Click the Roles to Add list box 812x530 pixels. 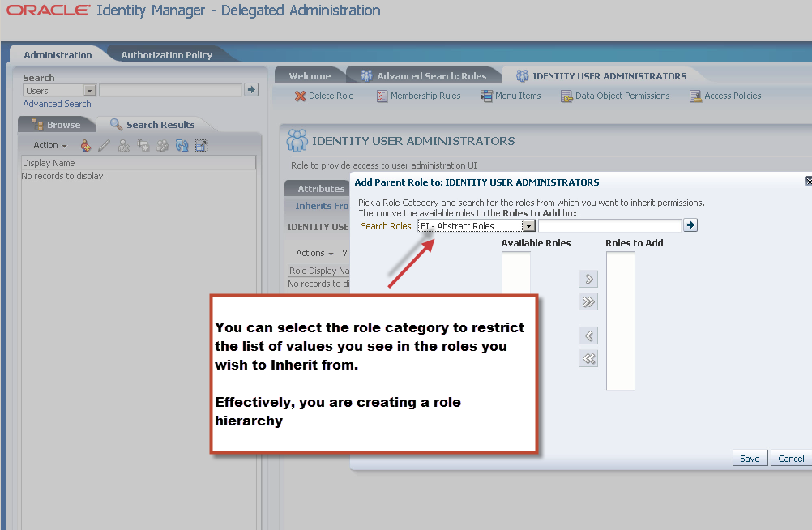pos(621,321)
